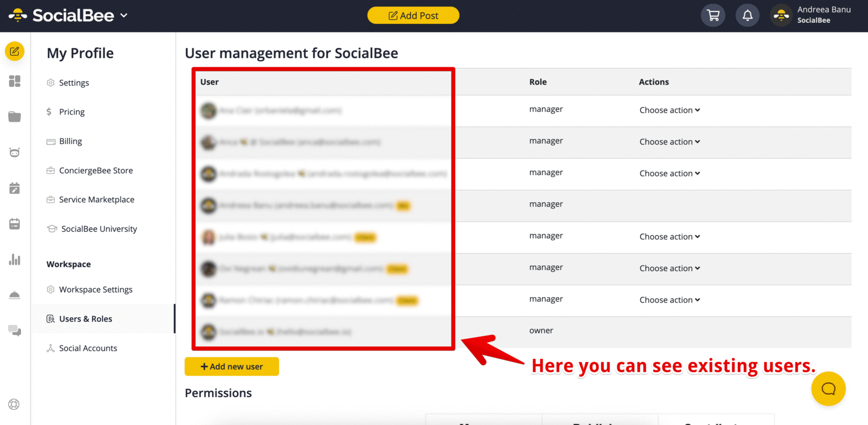Image resolution: width=868 pixels, height=425 pixels.
Task: Click the Role column header
Action: tap(538, 82)
